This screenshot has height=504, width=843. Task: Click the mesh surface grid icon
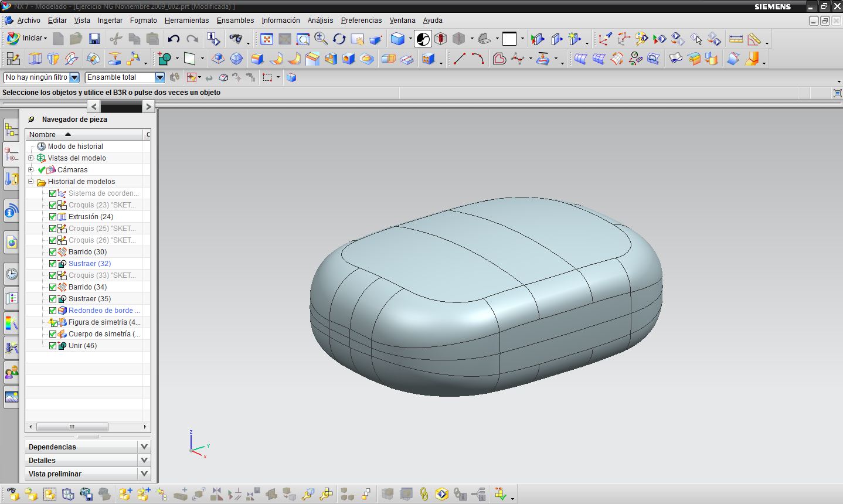(x=599, y=59)
